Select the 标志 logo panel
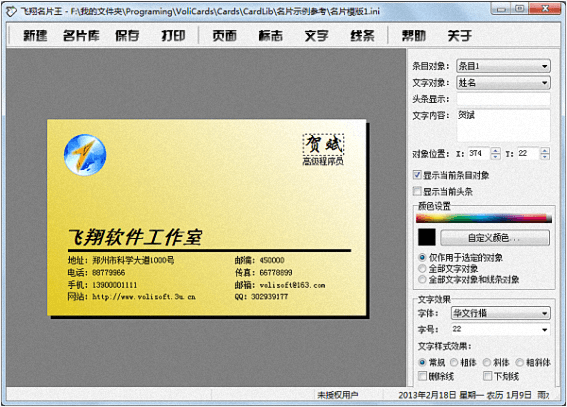The image size is (567, 407). point(270,35)
